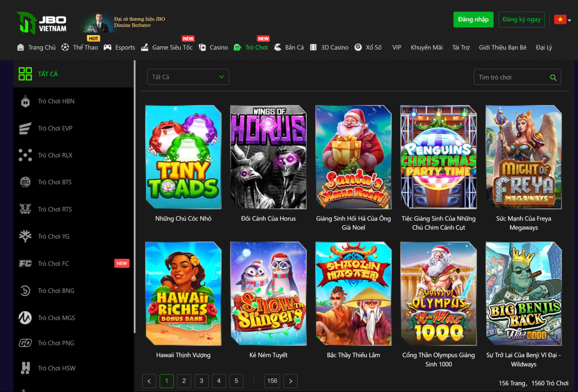Open Santa's Xmas Rush game thumbnail
The width and height of the screenshot is (578, 392).
353,157
